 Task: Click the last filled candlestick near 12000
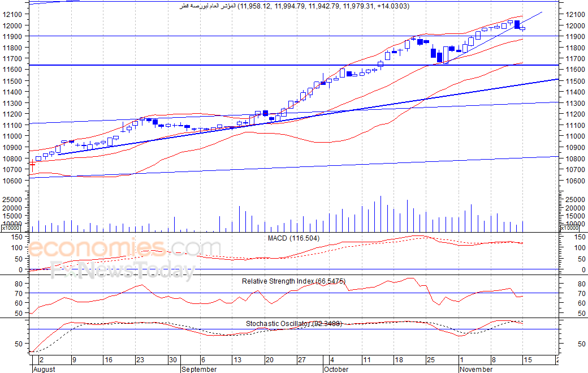pyautogui.click(x=517, y=24)
